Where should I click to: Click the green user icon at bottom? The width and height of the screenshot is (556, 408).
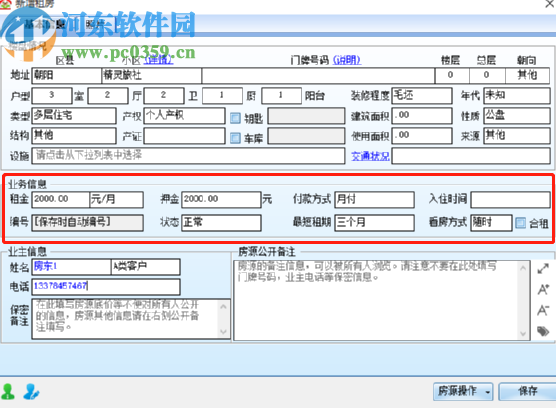tap(8, 392)
